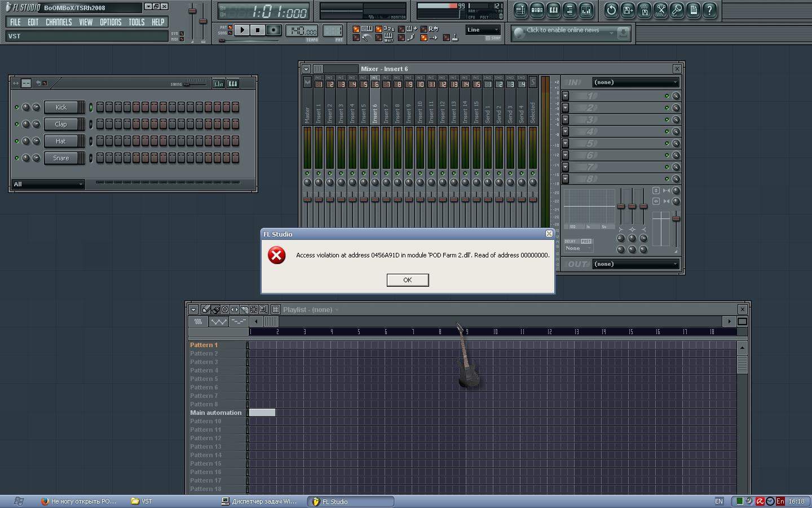Click the save new version icon
Viewport: 812px width, 508px height.
(628, 10)
